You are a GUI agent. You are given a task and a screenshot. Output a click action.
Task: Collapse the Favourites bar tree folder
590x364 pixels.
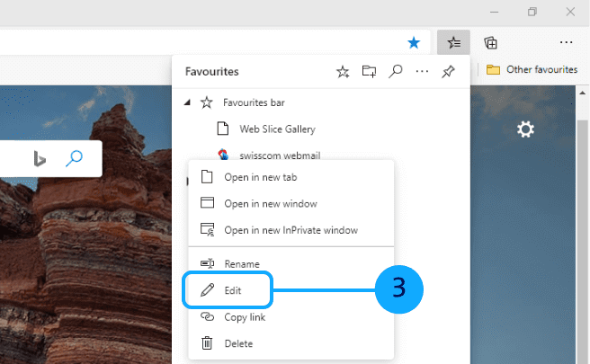[187, 103]
